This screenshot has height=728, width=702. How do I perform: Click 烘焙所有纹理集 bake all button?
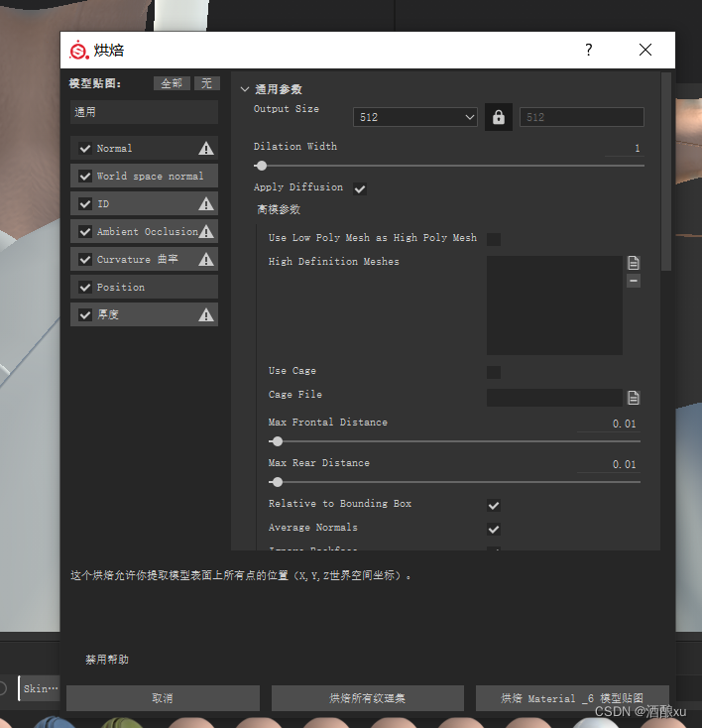point(368,698)
